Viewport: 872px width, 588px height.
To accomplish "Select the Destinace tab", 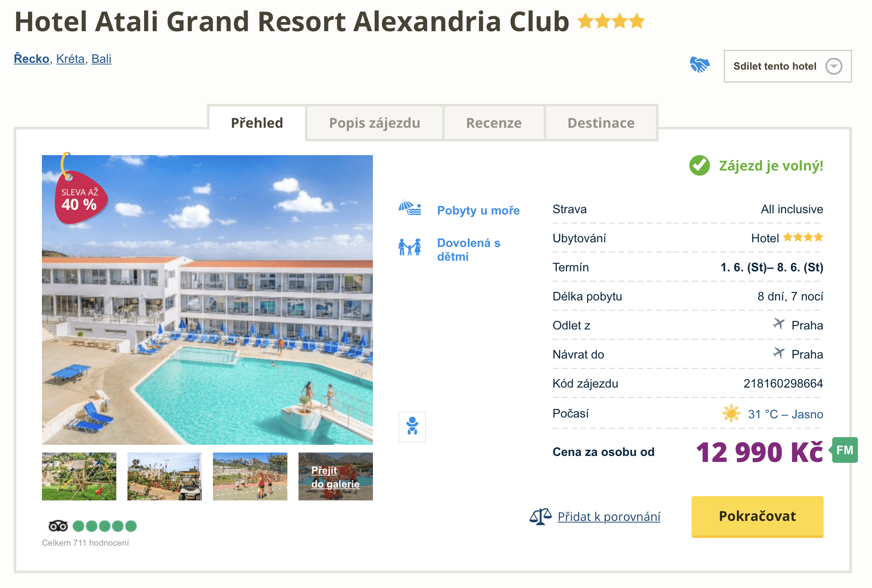I will pyautogui.click(x=601, y=123).
